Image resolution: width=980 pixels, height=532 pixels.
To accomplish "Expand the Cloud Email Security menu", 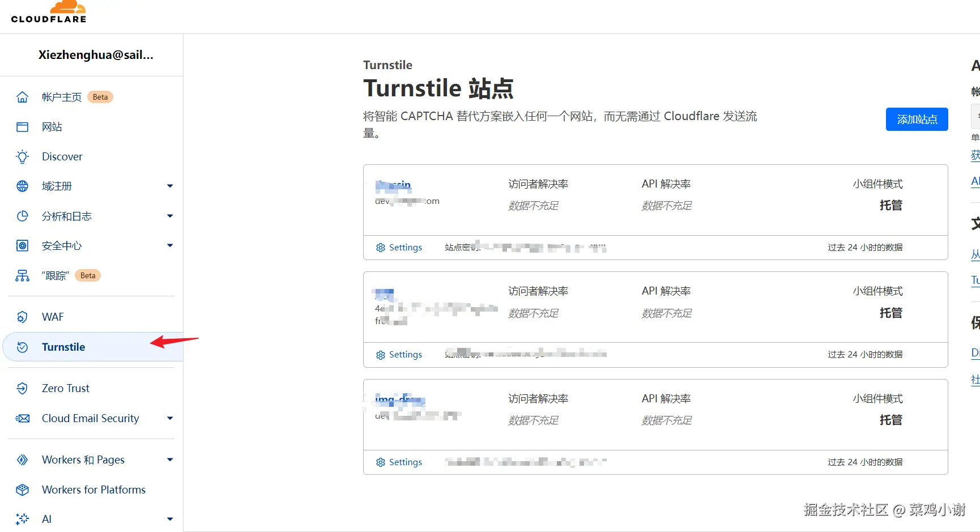I will (170, 418).
